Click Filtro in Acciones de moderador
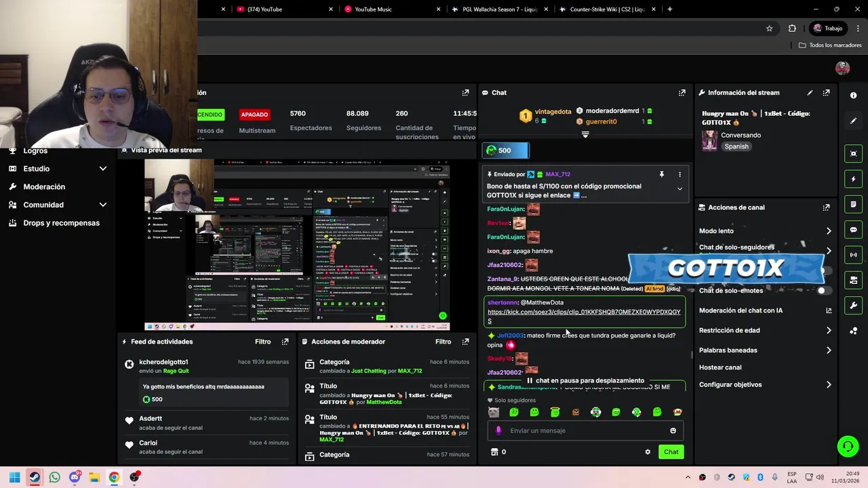868x488 pixels. pos(443,342)
